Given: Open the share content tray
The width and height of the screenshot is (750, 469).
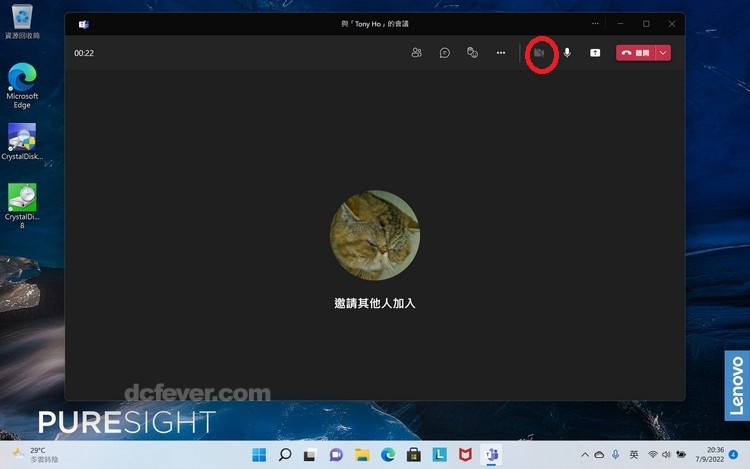Looking at the screenshot, I should point(595,53).
